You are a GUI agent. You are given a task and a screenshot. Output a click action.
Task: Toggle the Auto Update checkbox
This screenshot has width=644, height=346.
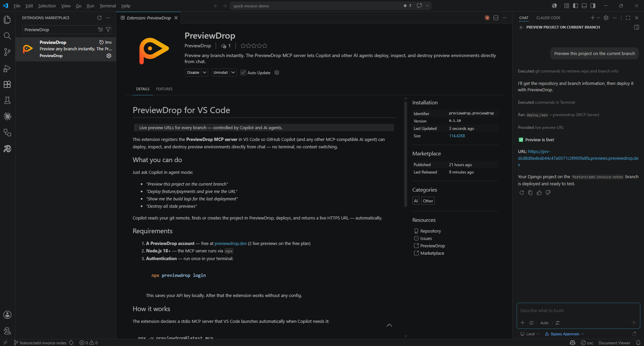(x=243, y=72)
